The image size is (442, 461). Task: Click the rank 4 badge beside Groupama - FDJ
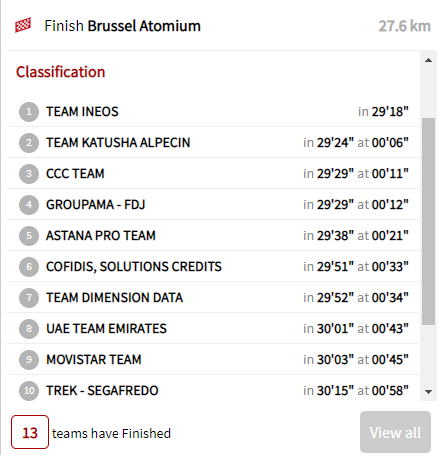29,205
